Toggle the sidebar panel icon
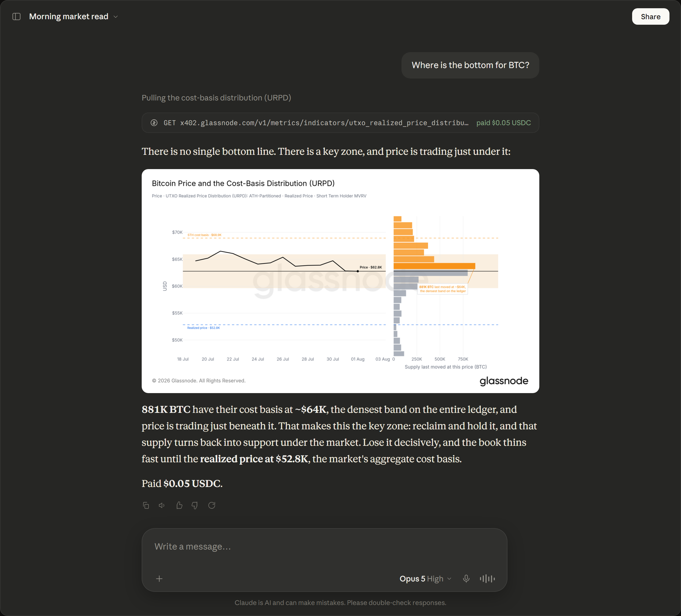 [x=16, y=16]
